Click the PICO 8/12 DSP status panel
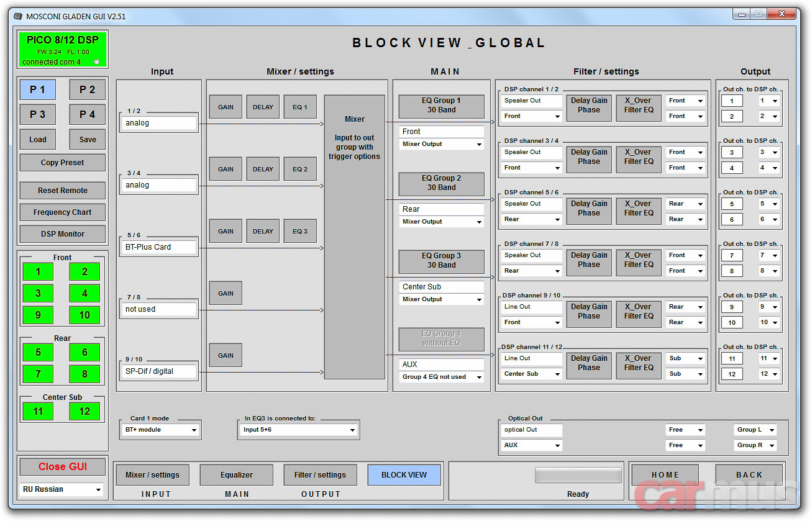 (63, 49)
